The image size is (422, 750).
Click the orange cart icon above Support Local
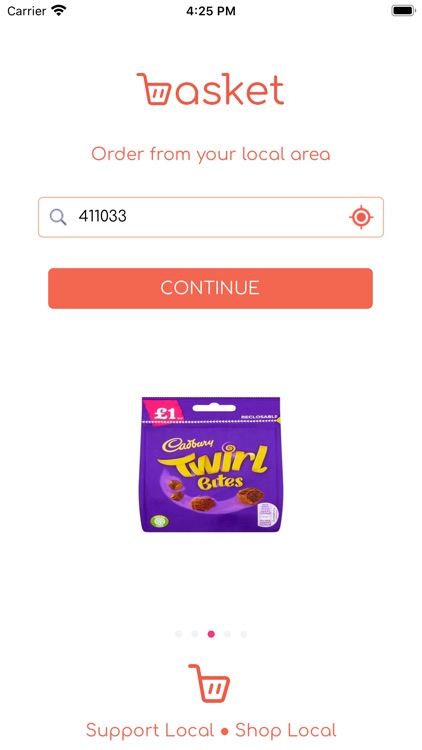[x=209, y=683]
